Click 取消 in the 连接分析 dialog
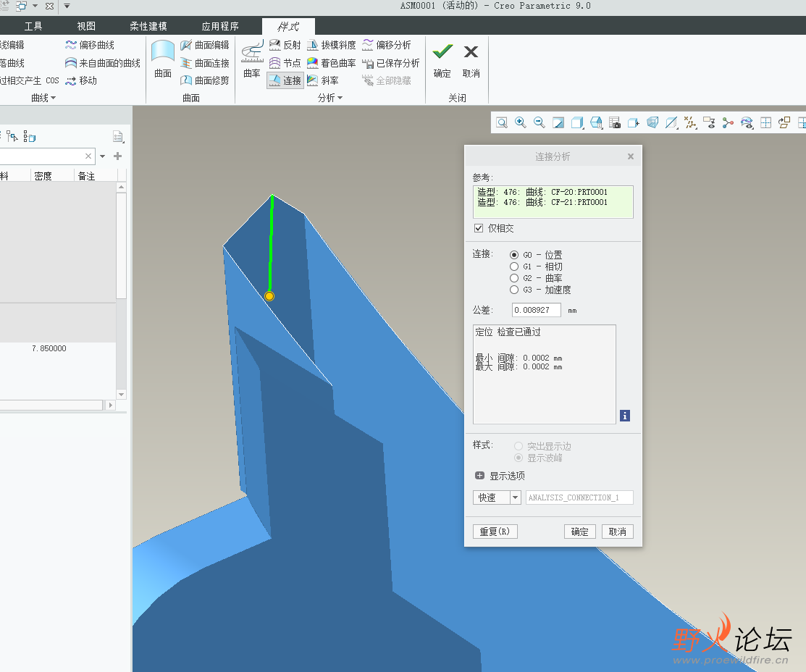Image resolution: width=806 pixels, height=672 pixels. tap(617, 532)
